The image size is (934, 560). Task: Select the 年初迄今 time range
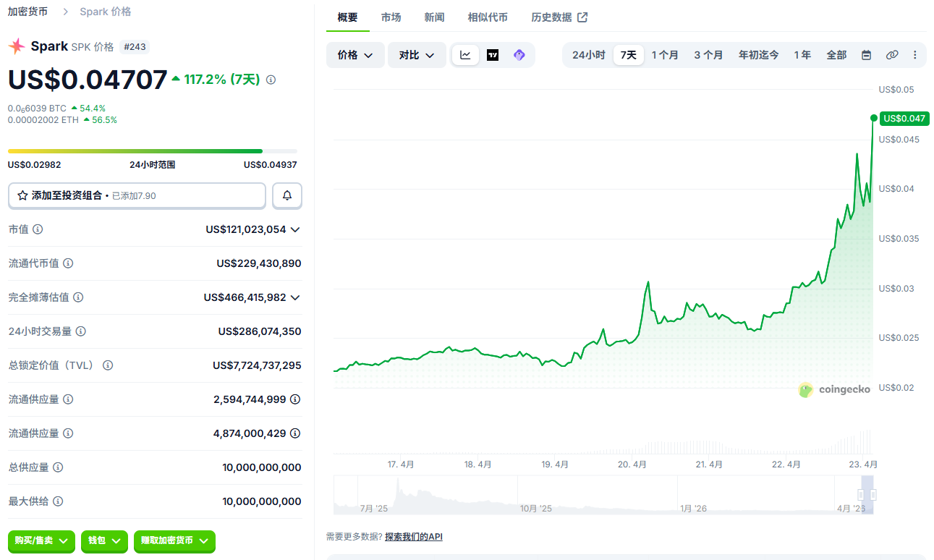[x=759, y=55]
